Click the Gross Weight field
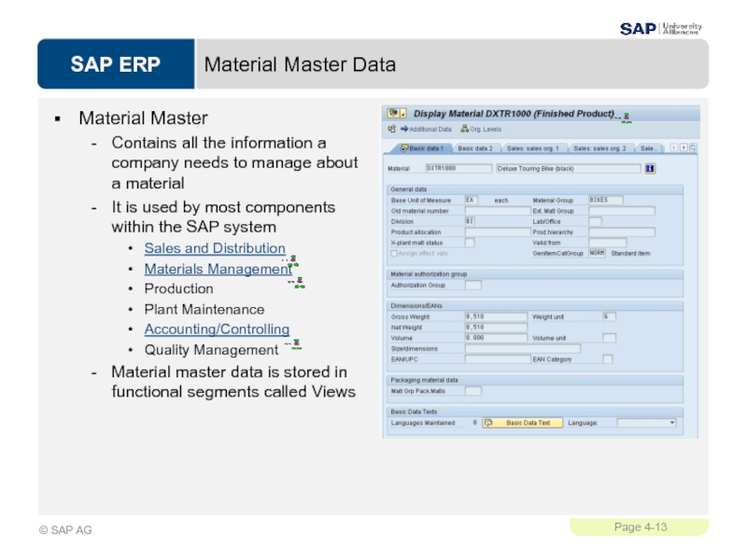 (496, 317)
